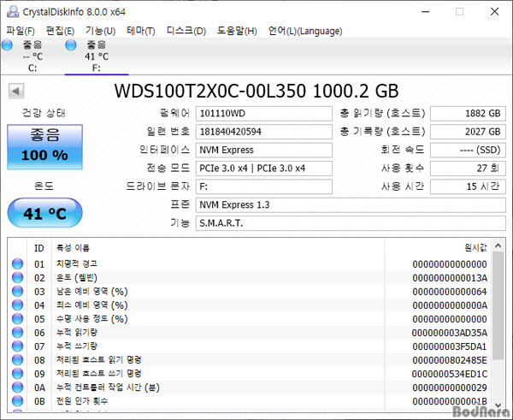
Task: Select the C: drive status tab
Action: click(x=32, y=56)
